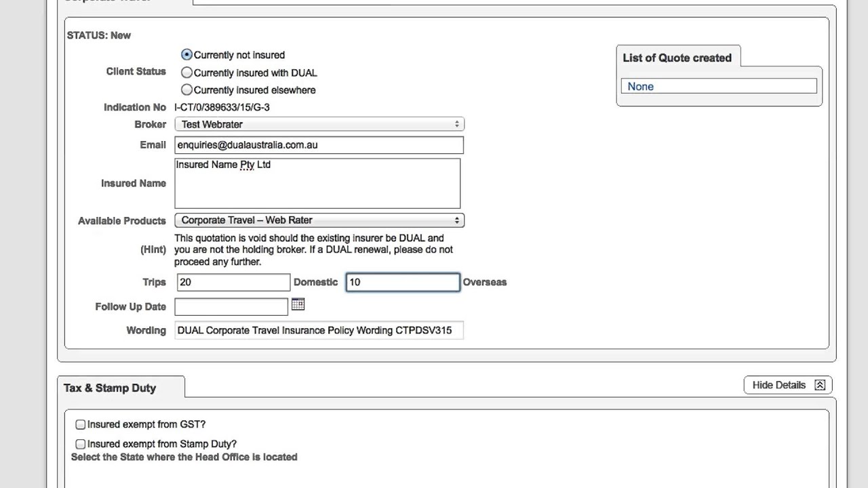
Task: Click the Email input field
Action: pyautogui.click(x=319, y=145)
